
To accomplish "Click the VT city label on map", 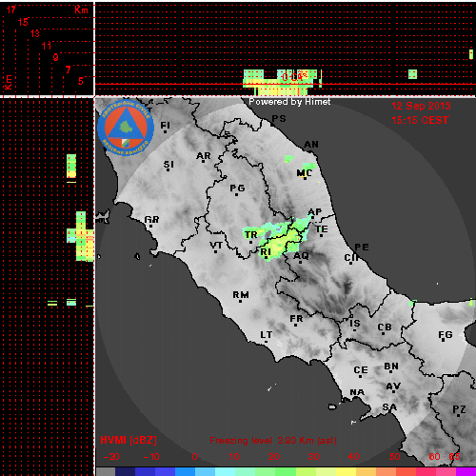I will click(x=216, y=246).
